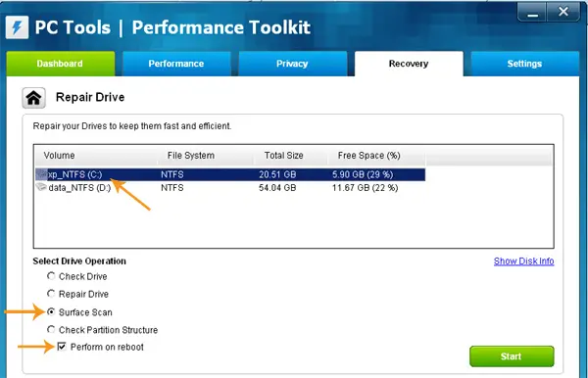Select the data_NTFS (D:) volume row

230,188
